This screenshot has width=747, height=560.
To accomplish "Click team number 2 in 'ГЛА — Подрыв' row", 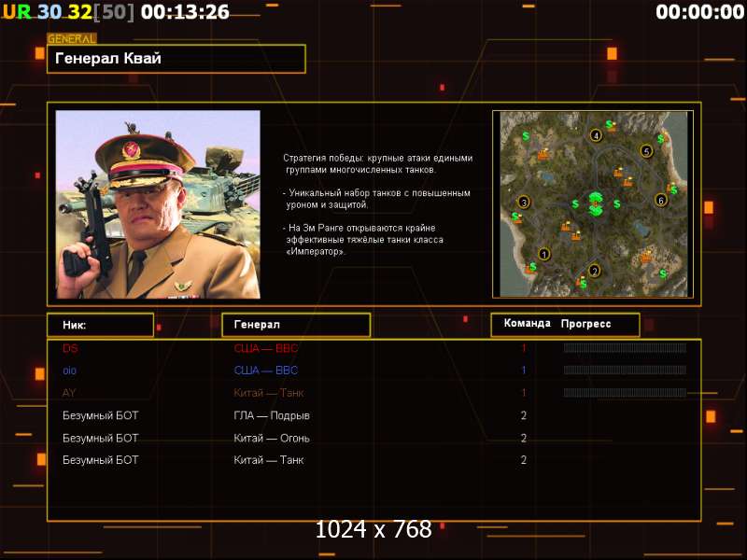I will pyautogui.click(x=524, y=415).
